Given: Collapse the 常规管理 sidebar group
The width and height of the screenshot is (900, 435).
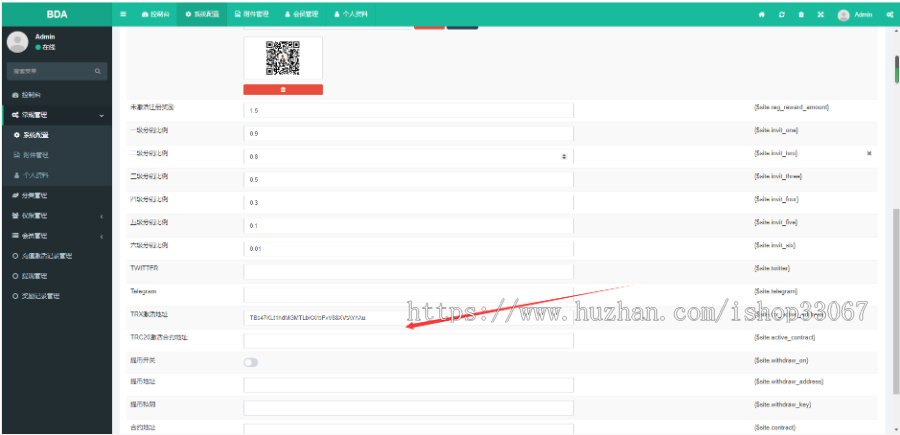Looking at the screenshot, I should (x=57, y=115).
